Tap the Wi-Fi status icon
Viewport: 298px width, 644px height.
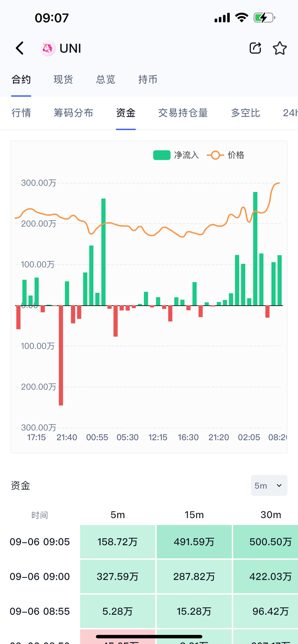point(242,18)
